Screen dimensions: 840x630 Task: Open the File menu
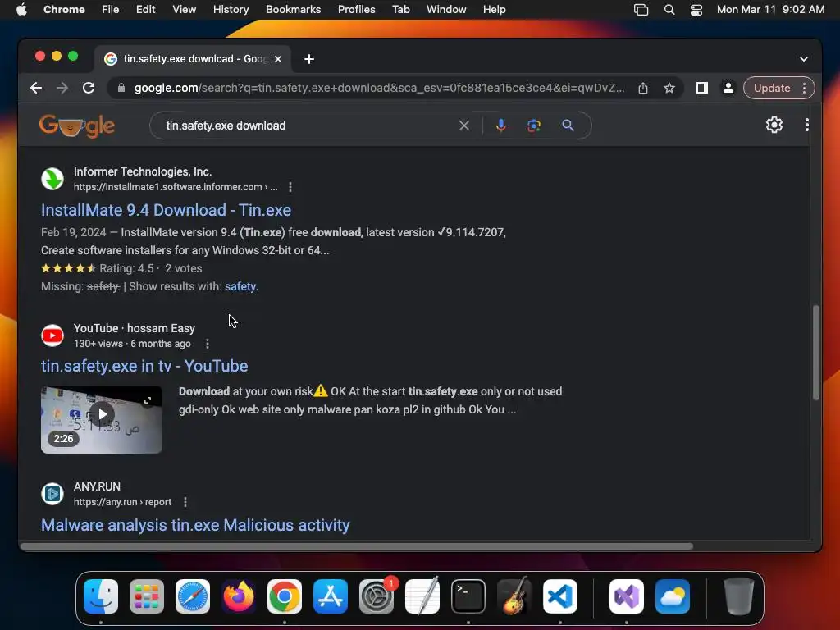click(x=111, y=10)
